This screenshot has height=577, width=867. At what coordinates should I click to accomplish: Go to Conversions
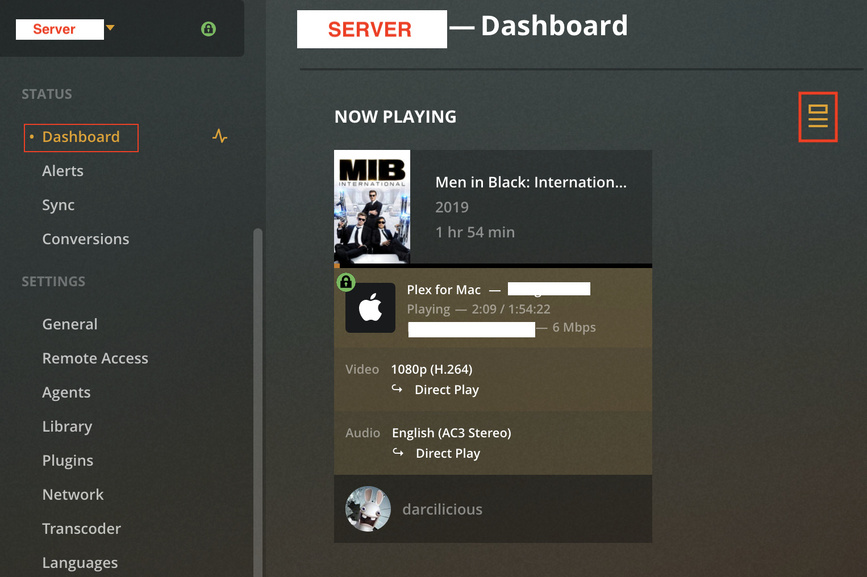(x=86, y=239)
